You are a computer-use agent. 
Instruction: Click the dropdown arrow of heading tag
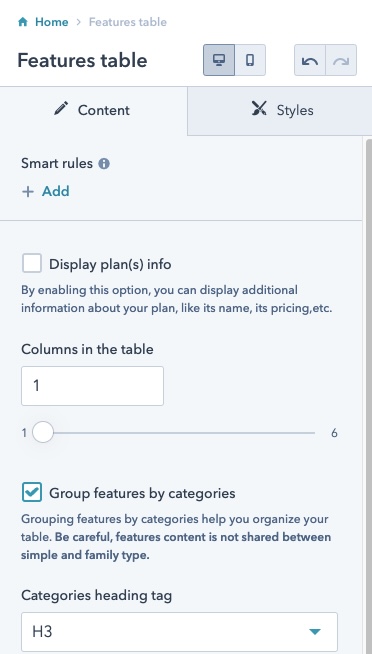(315, 632)
